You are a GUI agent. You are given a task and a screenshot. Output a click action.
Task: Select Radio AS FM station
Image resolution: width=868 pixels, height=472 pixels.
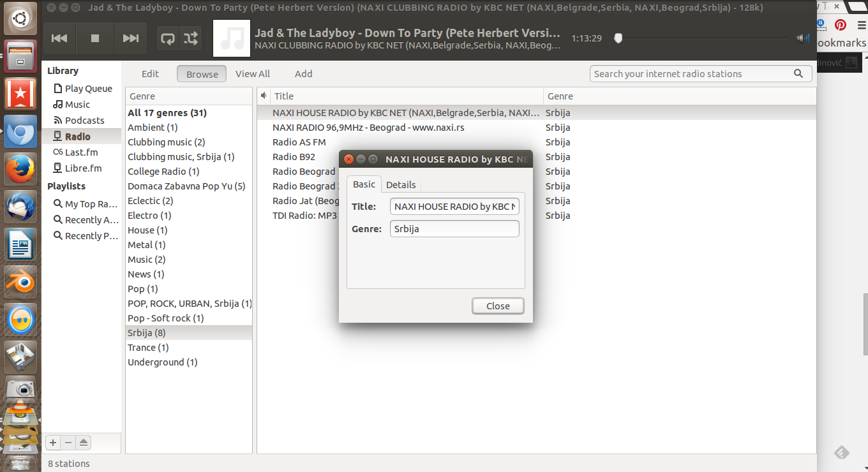click(x=536, y=142)
